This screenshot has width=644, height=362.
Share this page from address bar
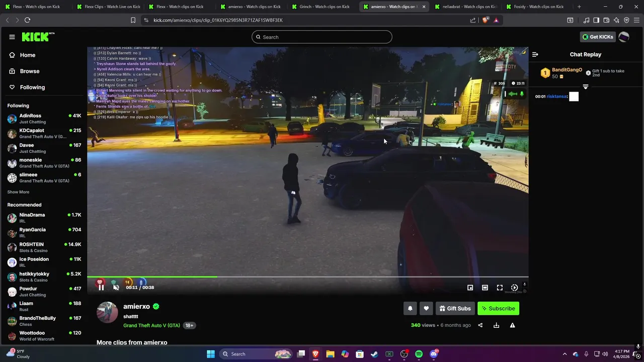click(x=473, y=20)
